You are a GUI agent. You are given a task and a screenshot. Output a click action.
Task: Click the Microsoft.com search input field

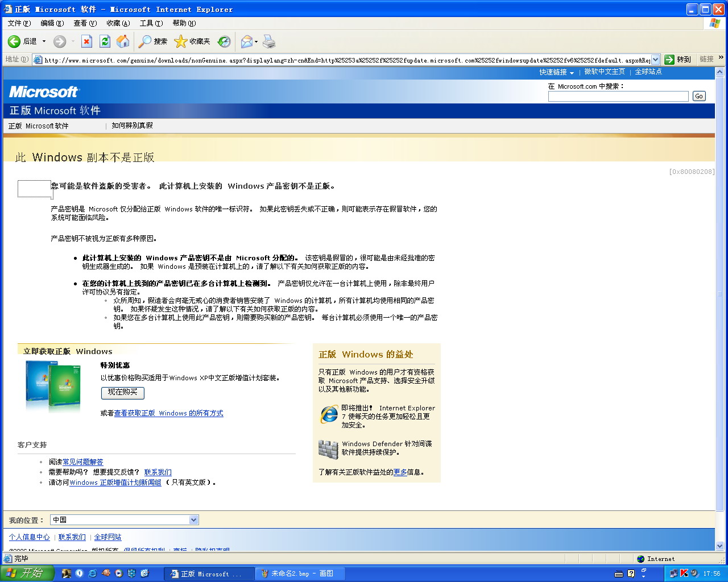pyautogui.click(x=618, y=96)
